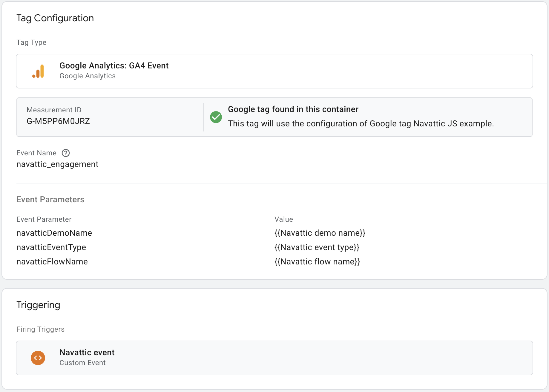Select the navatticFlowName parameter

(x=52, y=262)
